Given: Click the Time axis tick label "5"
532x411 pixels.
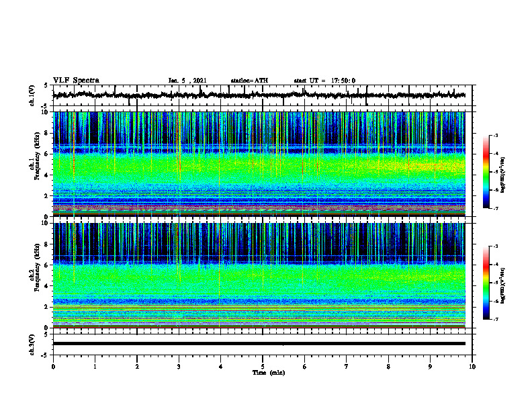Looking at the screenshot, I should 263,367.
